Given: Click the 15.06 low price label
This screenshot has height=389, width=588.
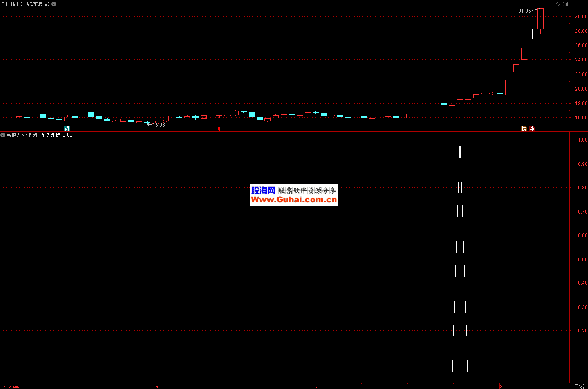Looking at the screenshot, I should pyautogui.click(x=159, y=125).
